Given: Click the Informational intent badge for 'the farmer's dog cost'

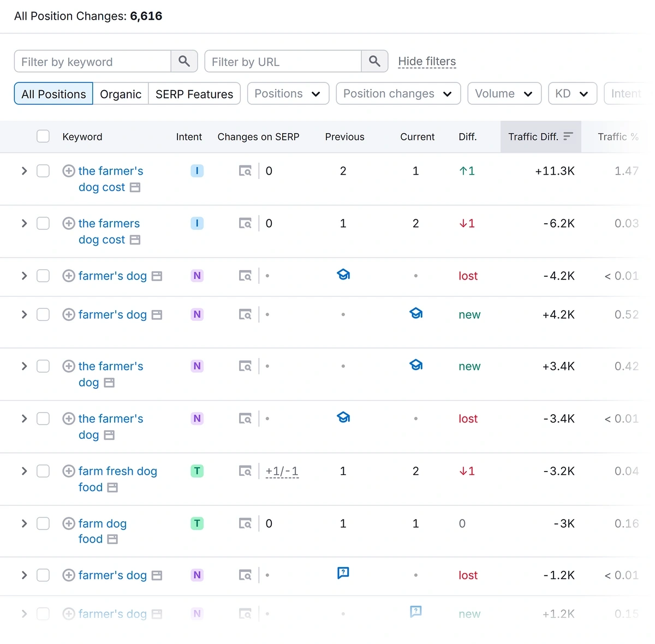Looking at the screenshot, I should pos(197,171).
